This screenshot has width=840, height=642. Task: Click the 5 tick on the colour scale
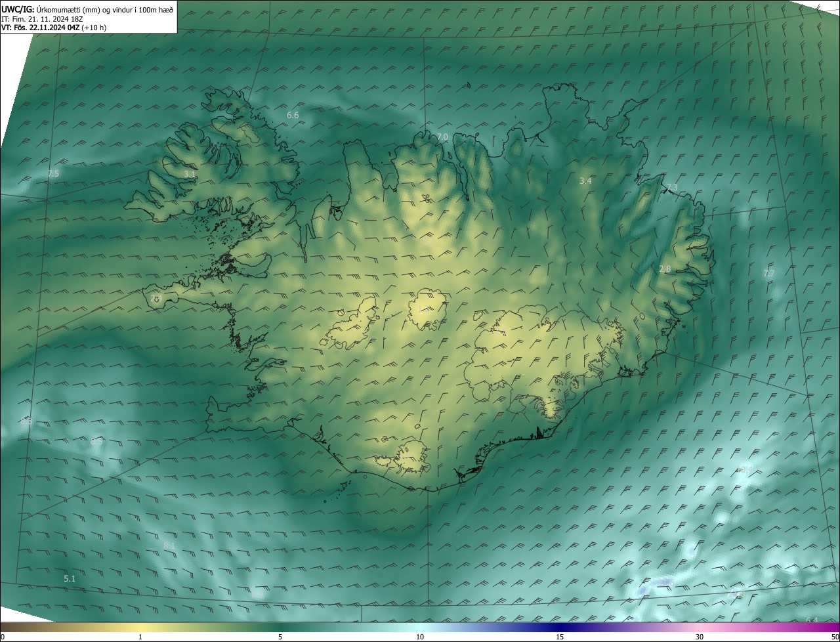[280, 637]
